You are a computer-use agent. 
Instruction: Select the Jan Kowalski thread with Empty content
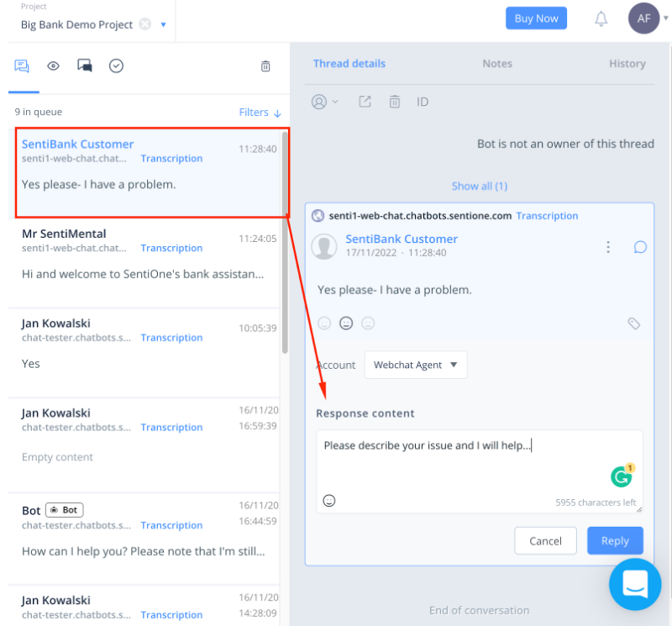[144, 445]
